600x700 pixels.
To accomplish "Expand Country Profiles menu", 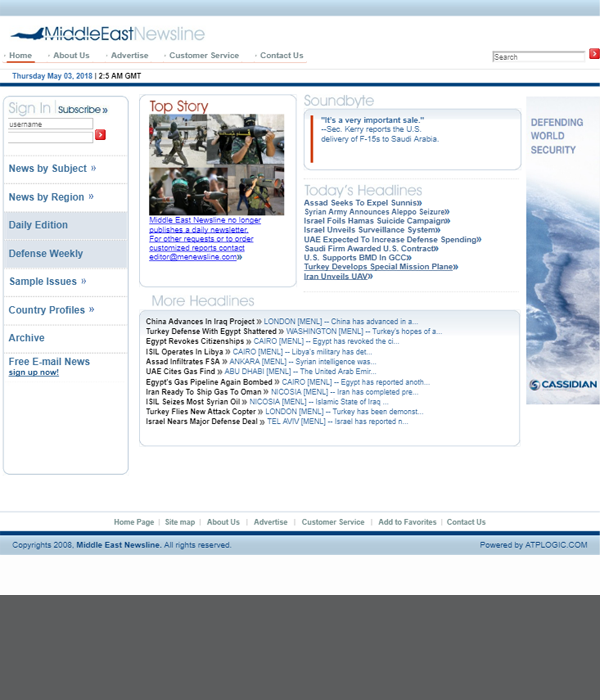I will pyautogui.click(x=51, y=310).
